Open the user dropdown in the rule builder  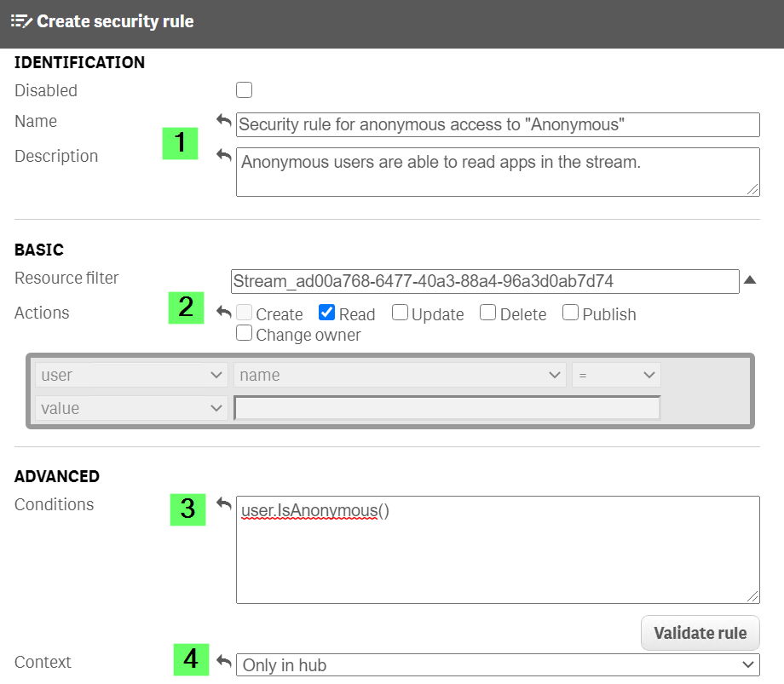(x=130, y=375)
